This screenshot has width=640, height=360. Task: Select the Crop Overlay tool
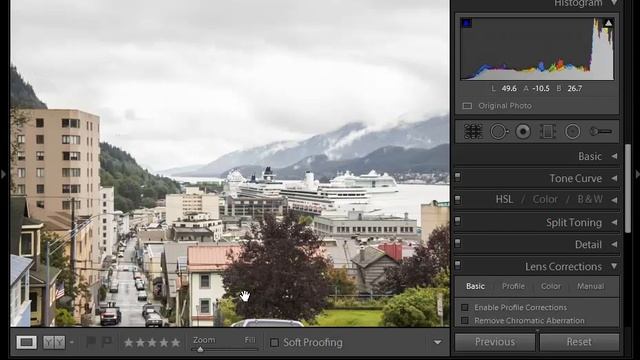tap(473, 132)
